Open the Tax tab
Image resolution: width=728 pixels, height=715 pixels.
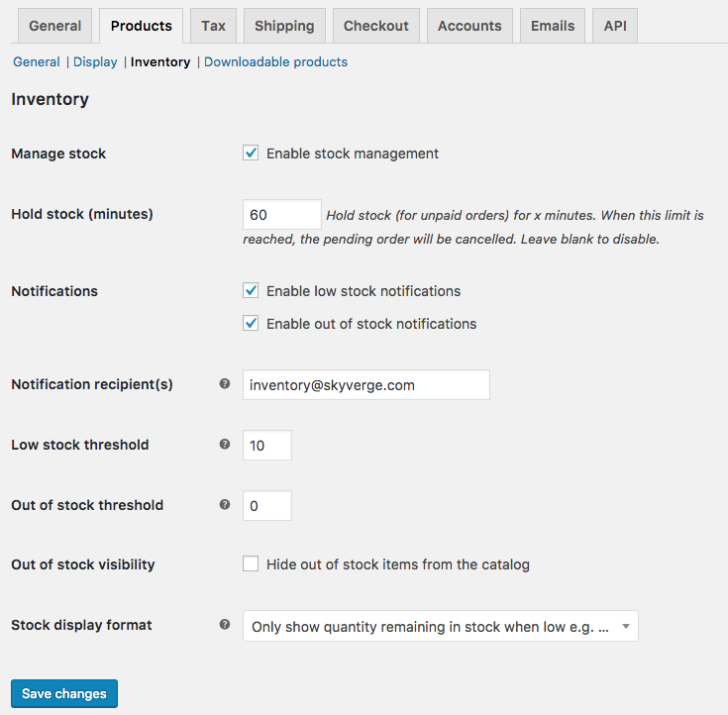[x=213, y=26]
